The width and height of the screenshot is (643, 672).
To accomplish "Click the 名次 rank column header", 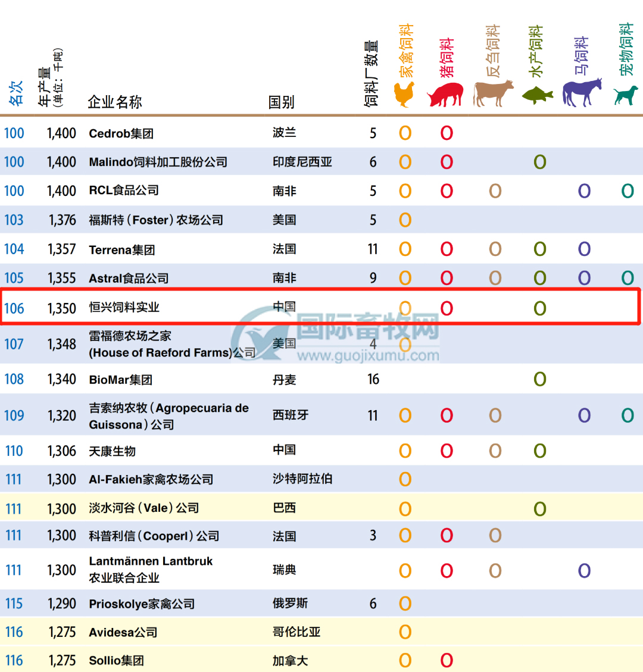I will click(x=15, y=93).
